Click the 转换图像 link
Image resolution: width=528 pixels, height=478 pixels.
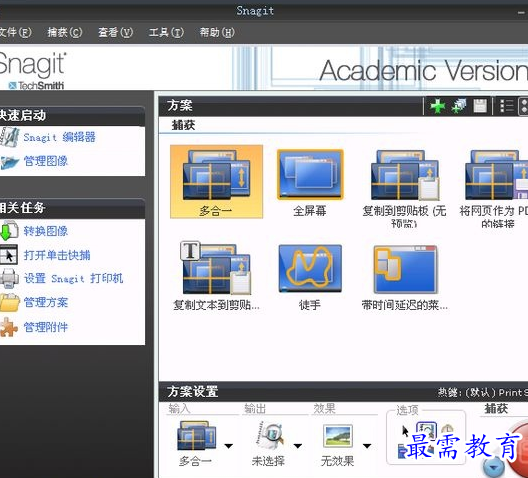[x=46, y=231]
